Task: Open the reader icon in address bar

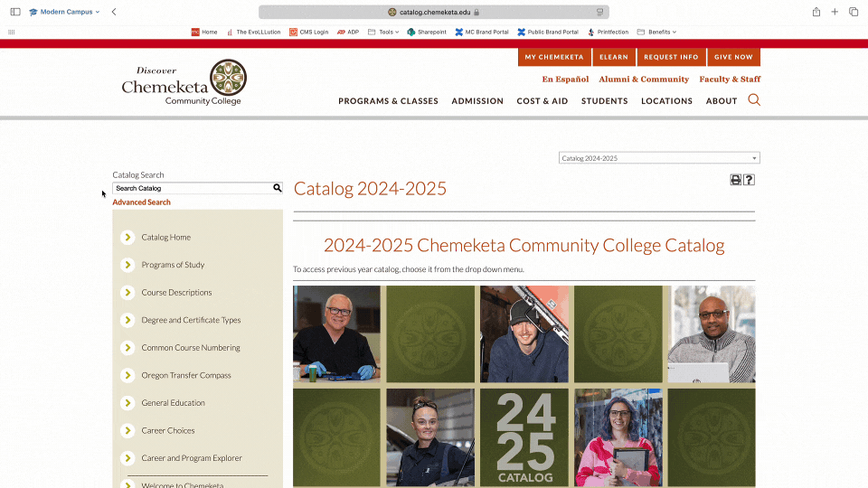Action: pos(599,12)
